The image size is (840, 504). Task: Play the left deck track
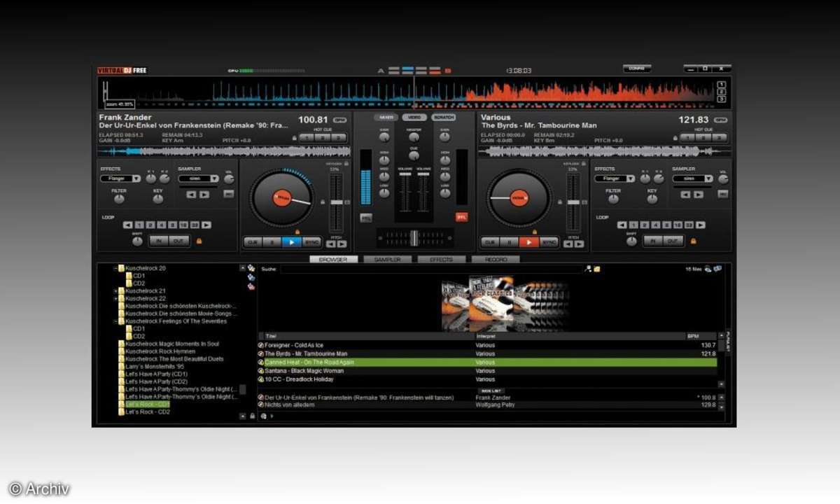point(291,242)
